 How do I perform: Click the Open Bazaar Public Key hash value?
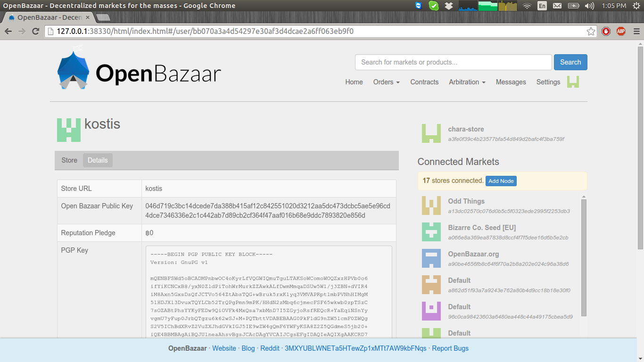[x=268, y=211]
